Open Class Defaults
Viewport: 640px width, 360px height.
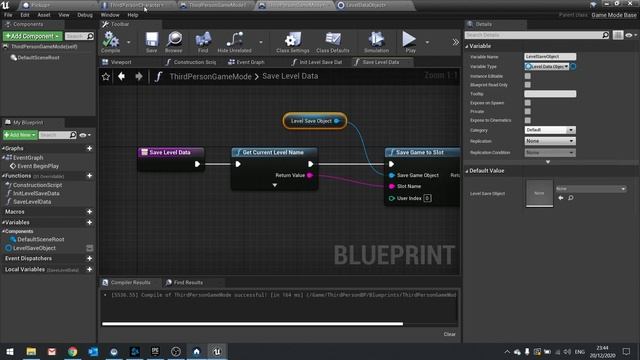[333, 42]
